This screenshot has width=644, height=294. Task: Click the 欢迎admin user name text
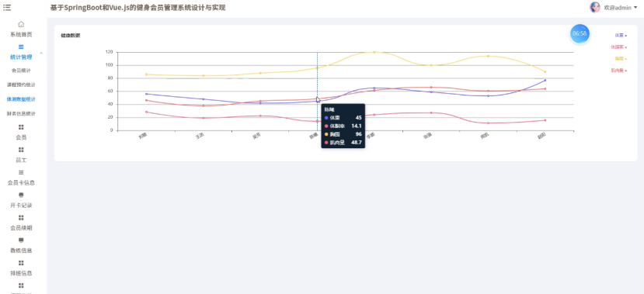(x=618, y=8)
